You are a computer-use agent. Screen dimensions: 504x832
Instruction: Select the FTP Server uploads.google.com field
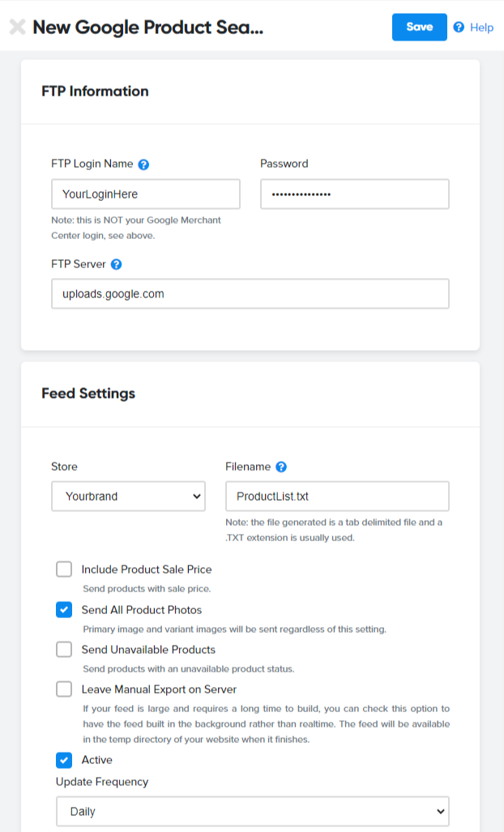tap(250, 294)
